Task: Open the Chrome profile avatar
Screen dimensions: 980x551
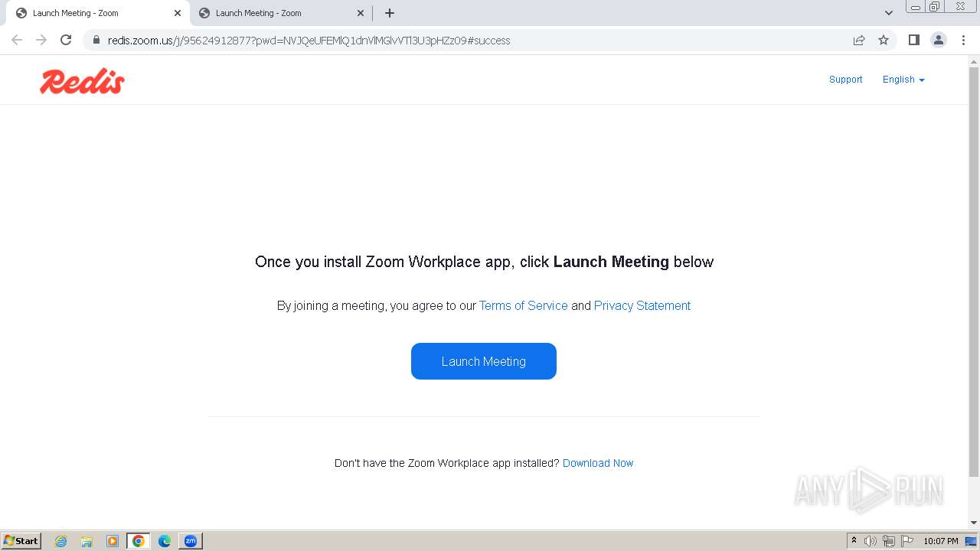Action: coord(939,40)
